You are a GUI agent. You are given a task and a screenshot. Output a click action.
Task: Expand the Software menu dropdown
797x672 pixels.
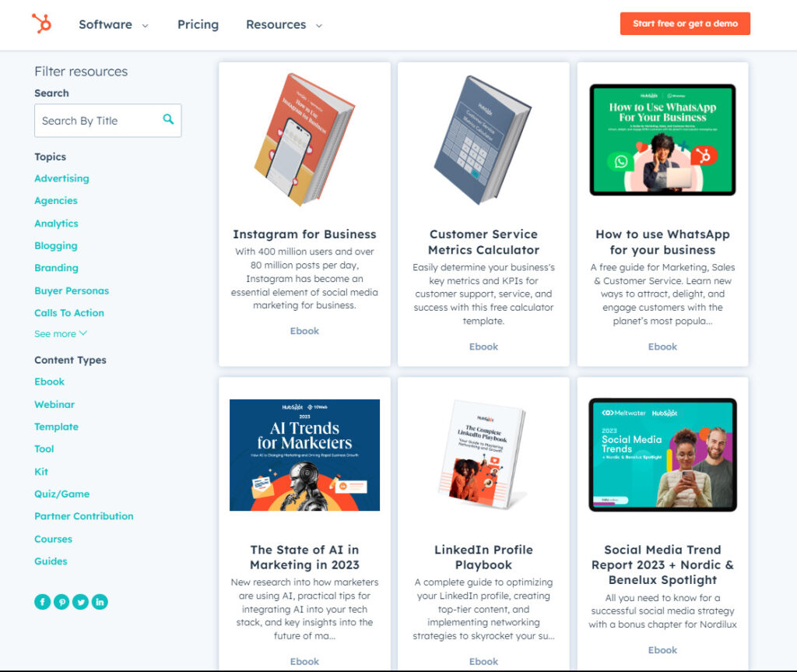(114, 24)
